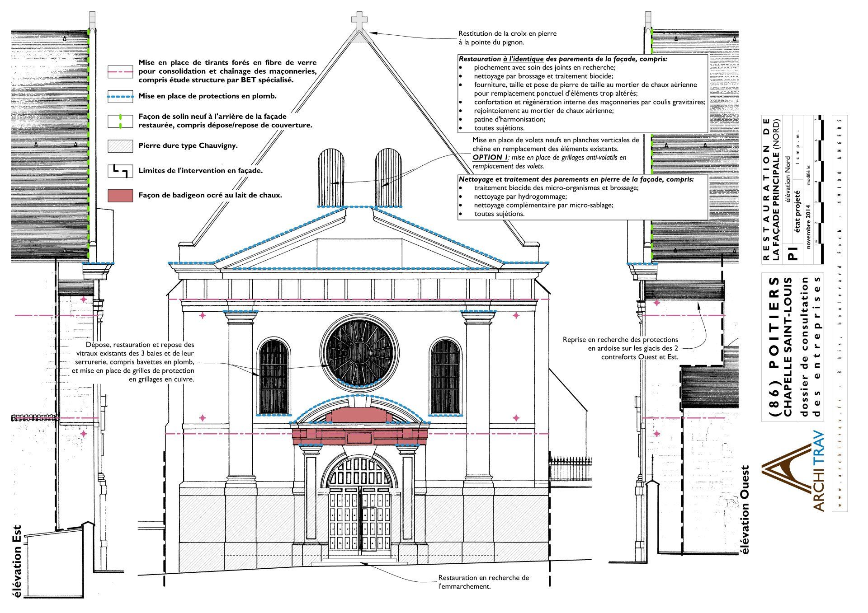Click the main double entrance door
Image resolution: width=868 pixels, height=613 pixels.
pos(360,519)
